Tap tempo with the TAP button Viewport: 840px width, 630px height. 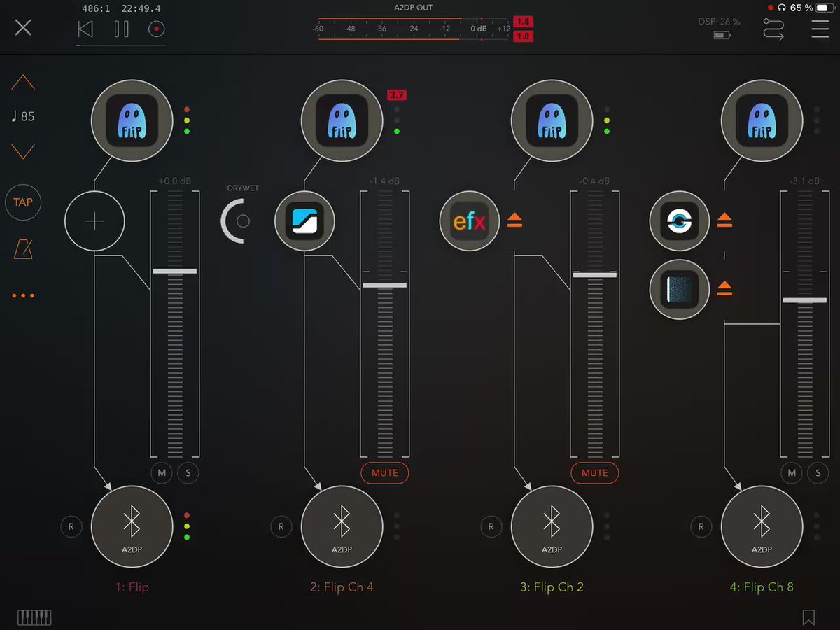23,202
